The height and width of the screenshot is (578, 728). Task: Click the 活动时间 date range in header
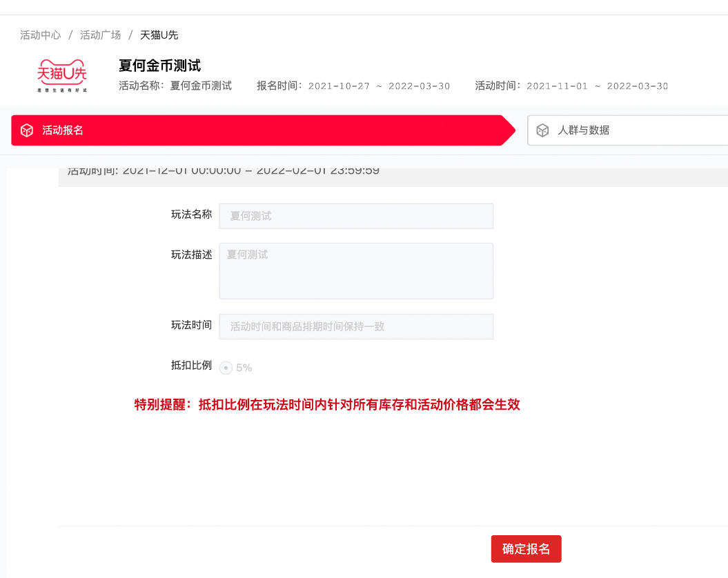tap(571, 86)
